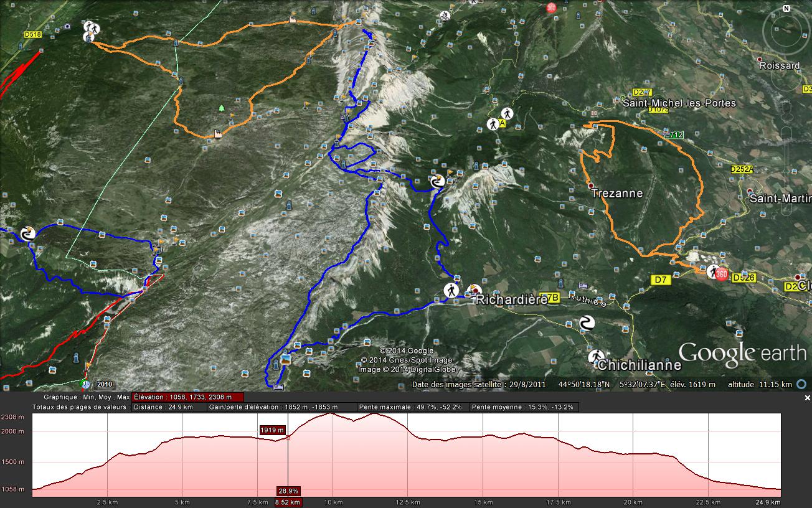Click the Chichilianne place label
812x508 pixels.
[640, 365]
